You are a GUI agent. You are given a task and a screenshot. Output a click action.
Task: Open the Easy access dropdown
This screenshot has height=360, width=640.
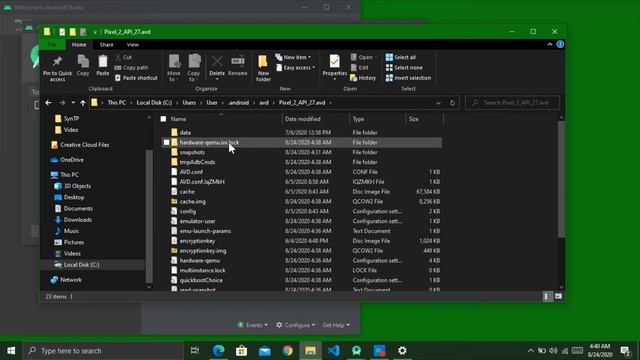pyautogui.click(x=296, y=68)
